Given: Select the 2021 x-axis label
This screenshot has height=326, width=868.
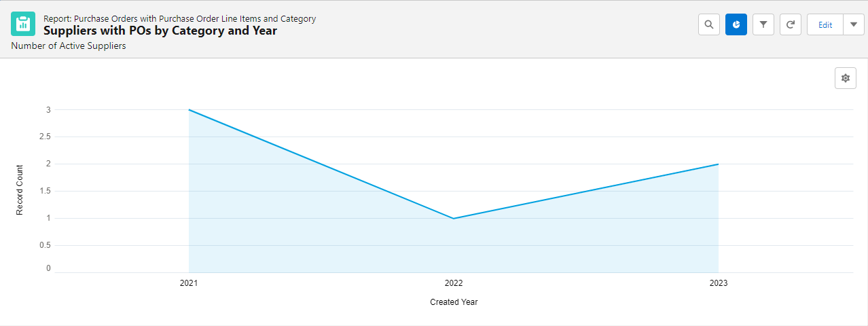Looking at the screenshot, I should 189,283.
